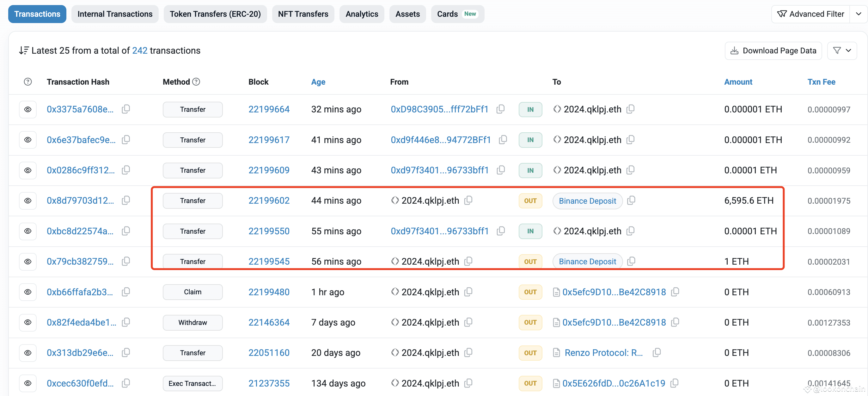Sort transactions by Age column

[318, 82]
